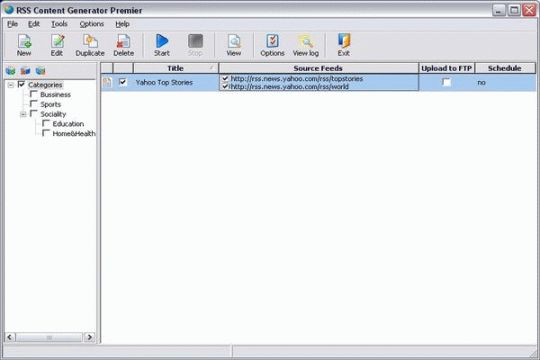Image resolution: width=540 pixels, height=360 pixels.
Task: Click the first category panel icon
Action: coord(11,71)
